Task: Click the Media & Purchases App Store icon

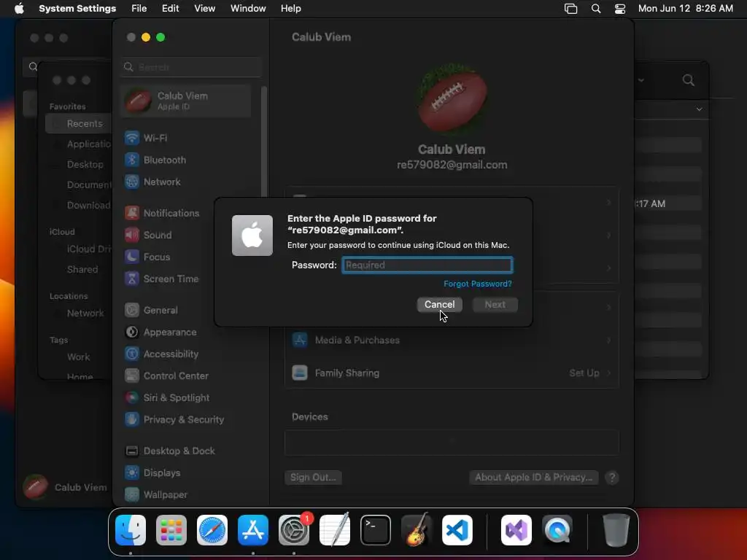Action: coord(300,340)
